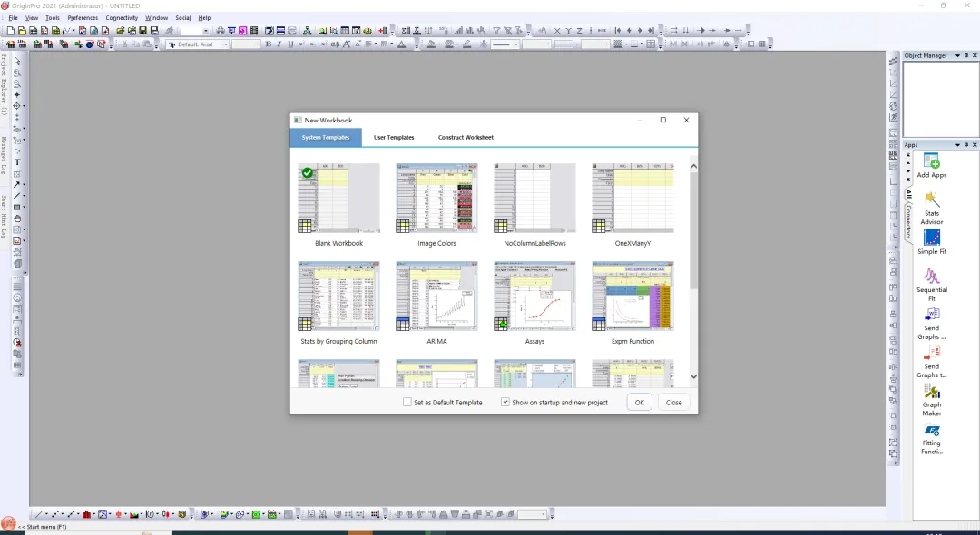Expand Apps panel dropdown arrow
Image resolution: width=980 pixels, height=535 pixels.
[x=957, y=145]
